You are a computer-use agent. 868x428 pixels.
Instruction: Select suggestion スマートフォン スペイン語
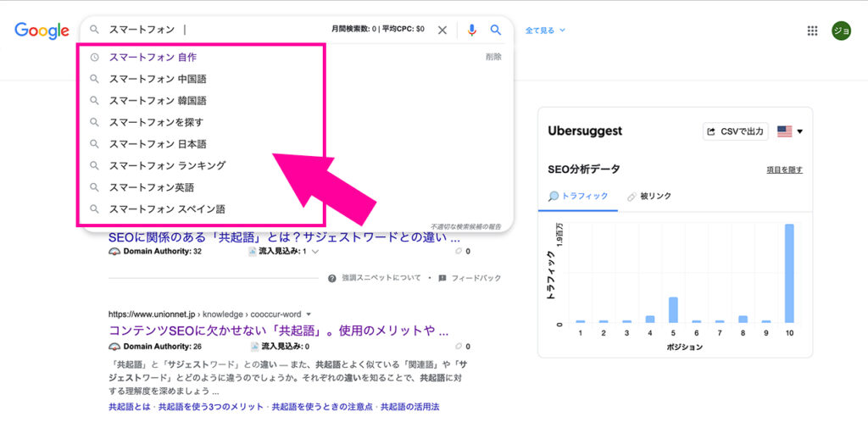167,209
